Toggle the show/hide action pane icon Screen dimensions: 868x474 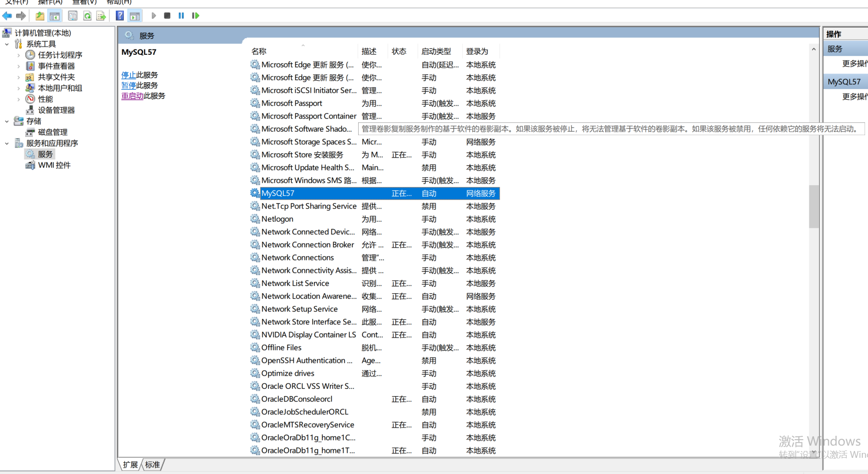tap(135, 16)
